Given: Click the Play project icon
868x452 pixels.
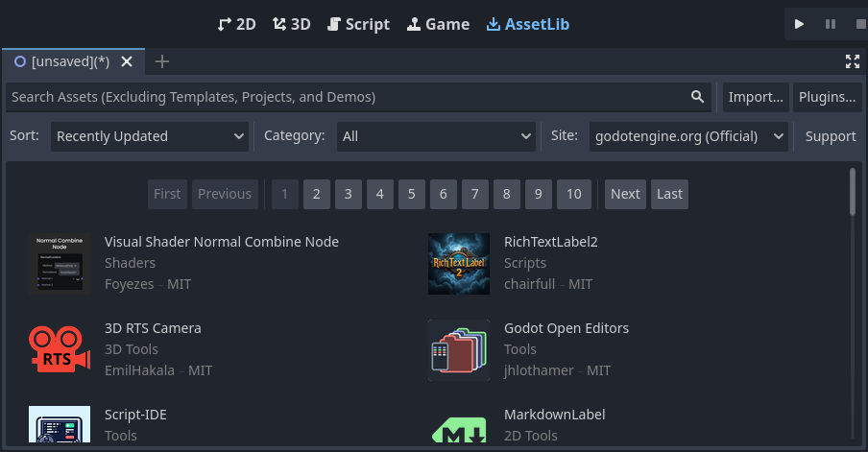Looking at the screenshot, I should (x=799, y=24).
